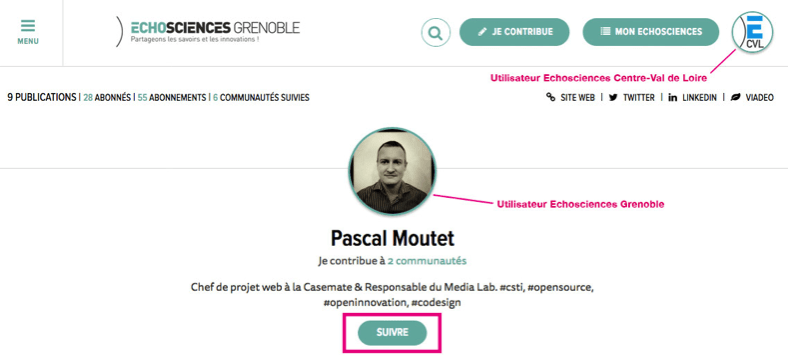Screen dimensions: 789x363
Task: Select the 55 ABONNEMENTS tab
Action: (172, 98)
